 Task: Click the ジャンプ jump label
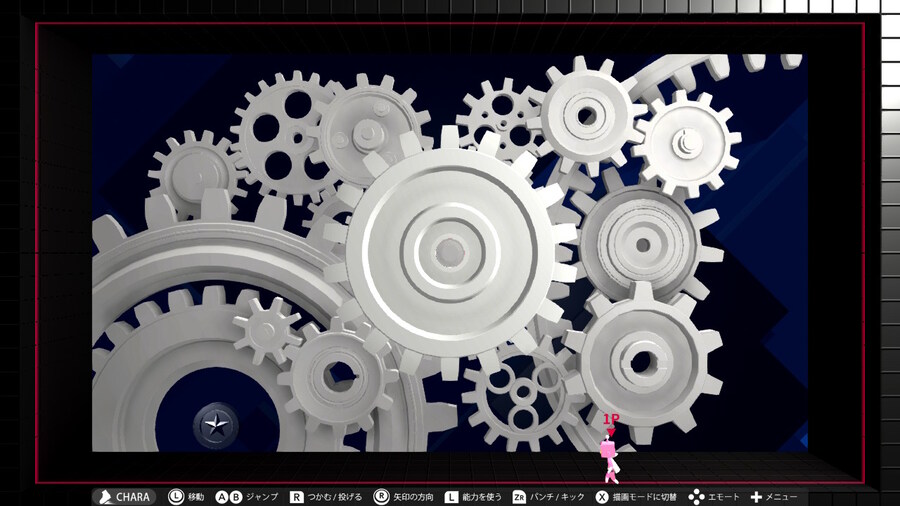click(x=262, y=496)
